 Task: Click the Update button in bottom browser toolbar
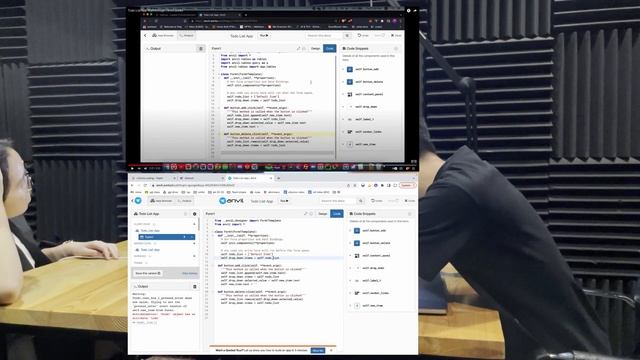click(407, 185)
